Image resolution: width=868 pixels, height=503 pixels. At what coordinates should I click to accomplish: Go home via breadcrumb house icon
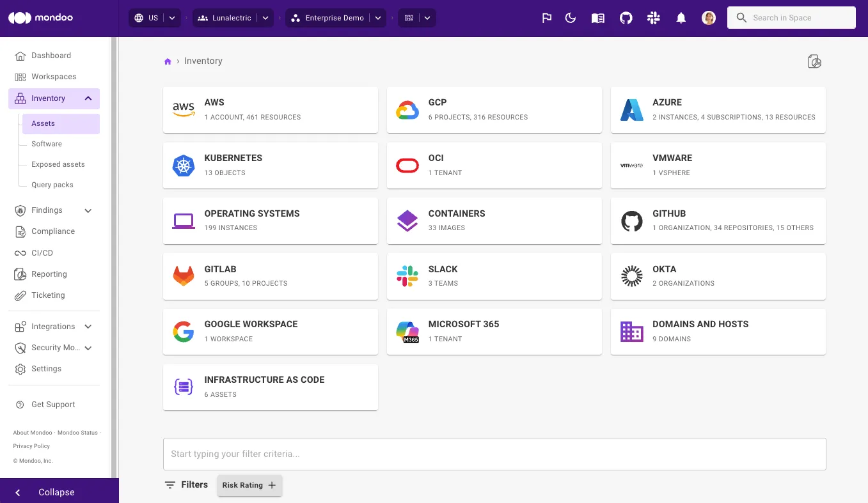168,61
